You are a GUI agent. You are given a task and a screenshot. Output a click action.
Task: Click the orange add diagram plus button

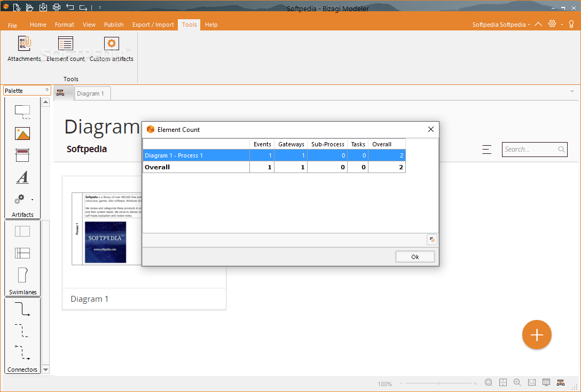537,334
